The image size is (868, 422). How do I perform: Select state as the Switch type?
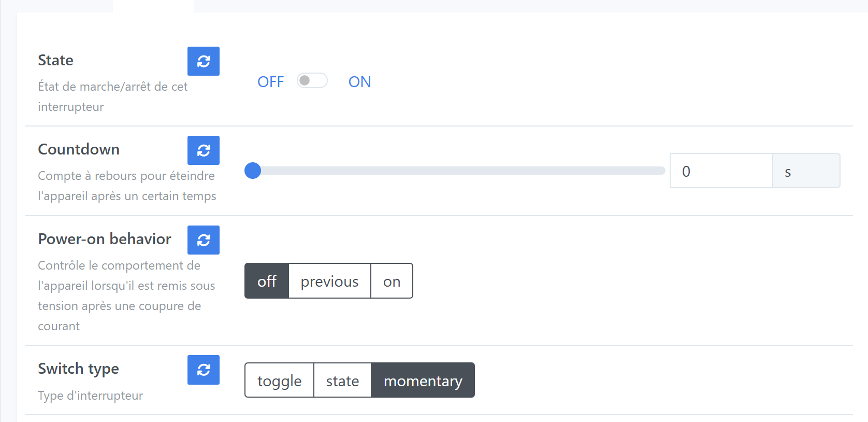pyautogui.click(x=342, y=381)
